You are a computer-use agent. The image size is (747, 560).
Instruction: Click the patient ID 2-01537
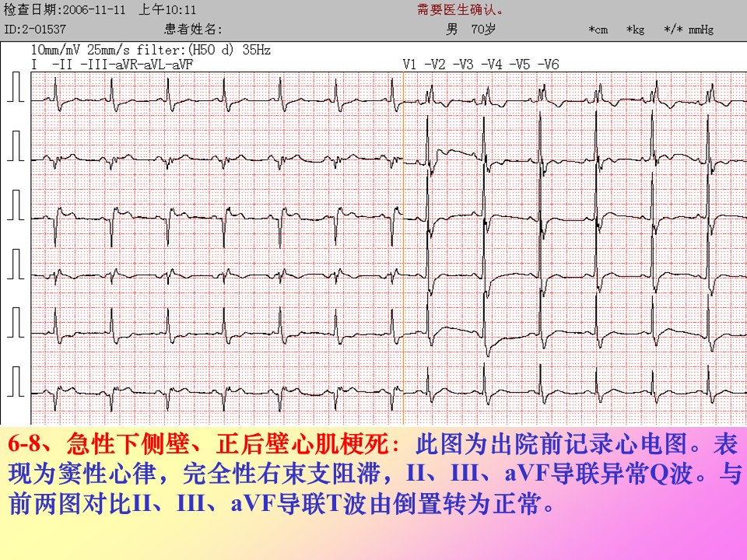click(41, 29)
